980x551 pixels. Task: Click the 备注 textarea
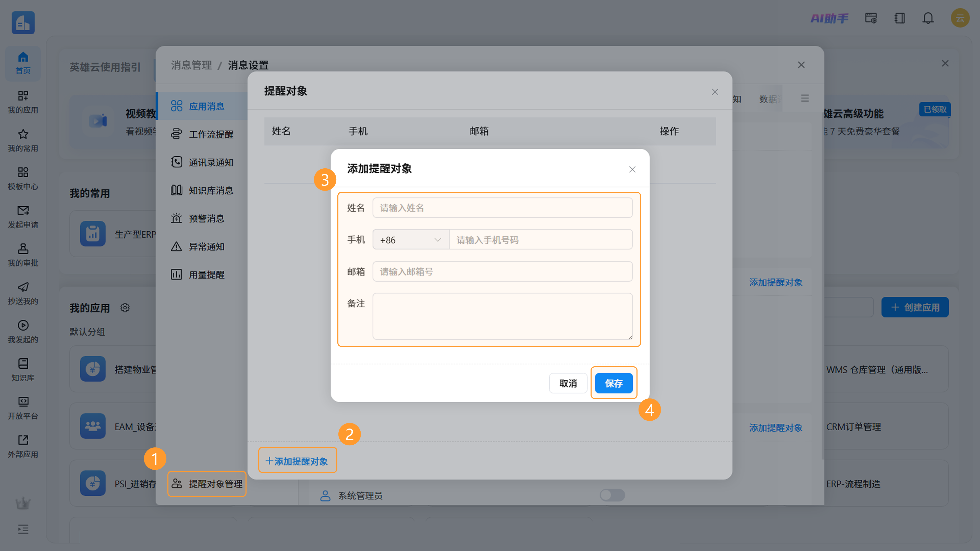click(503, 316)
